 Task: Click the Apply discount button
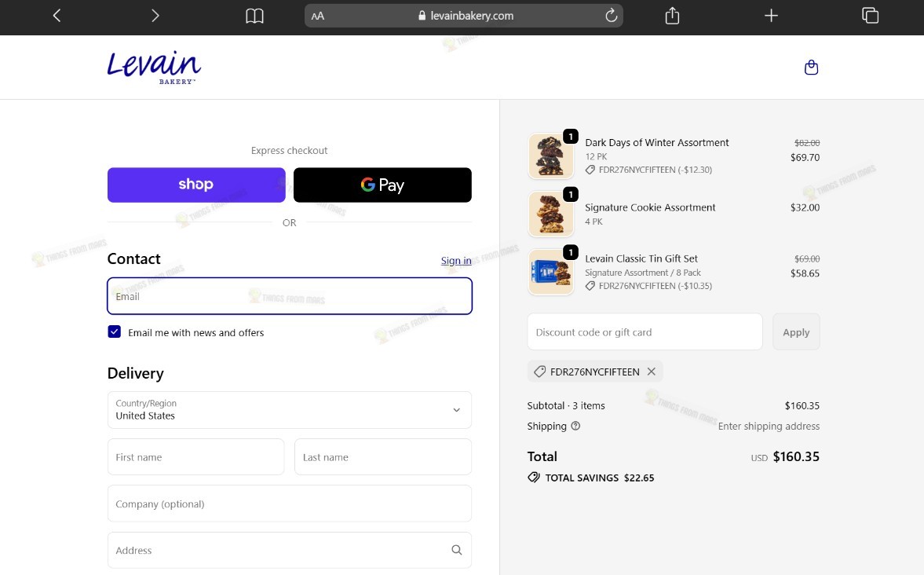(796, 332)
